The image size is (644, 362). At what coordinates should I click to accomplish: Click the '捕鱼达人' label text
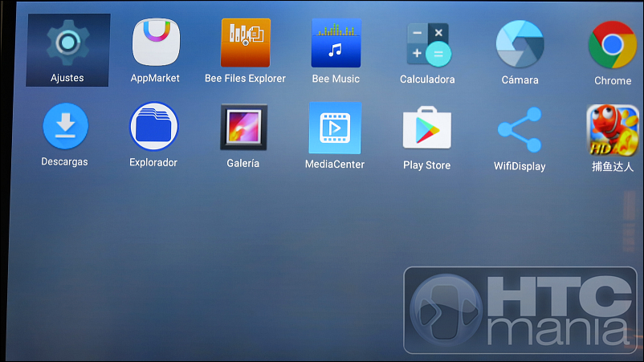[x=613, y=167]
